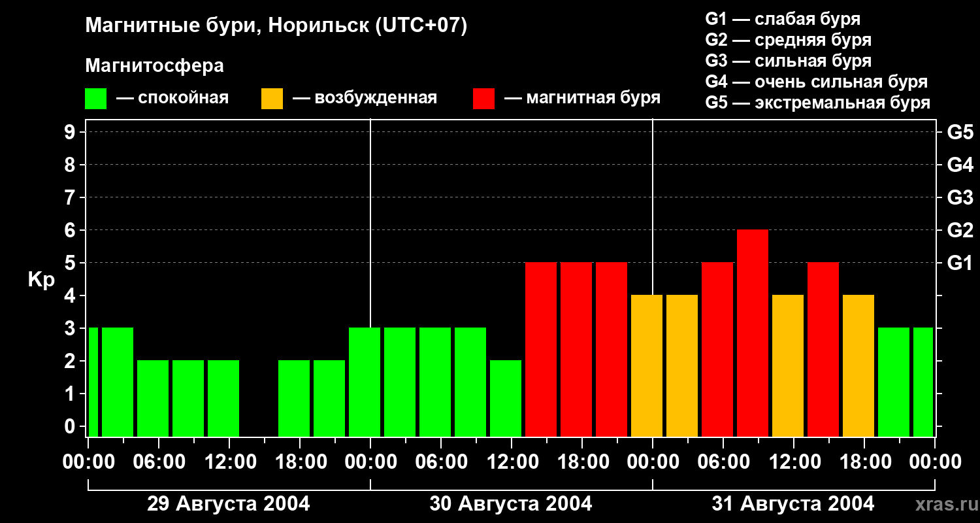Click the green 'спокойная' legend swatch
Image resolution: width=980 pixels, height=523 pixels.
(x=95, y=99)
